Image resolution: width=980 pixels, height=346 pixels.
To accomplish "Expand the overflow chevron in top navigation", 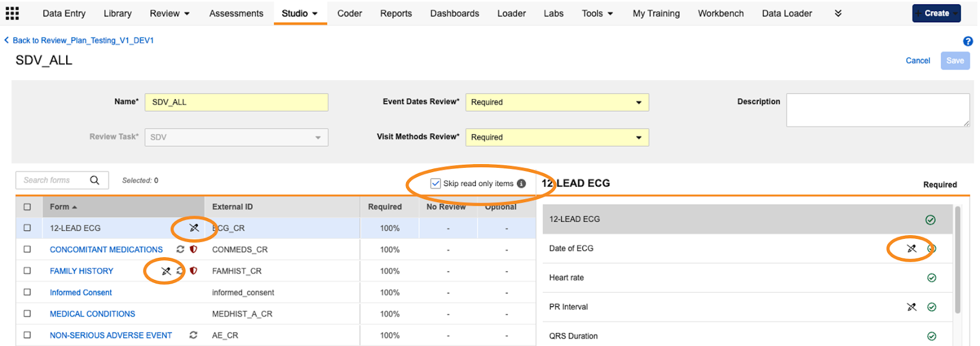I will pyautogui.click(x=838, y=13).
